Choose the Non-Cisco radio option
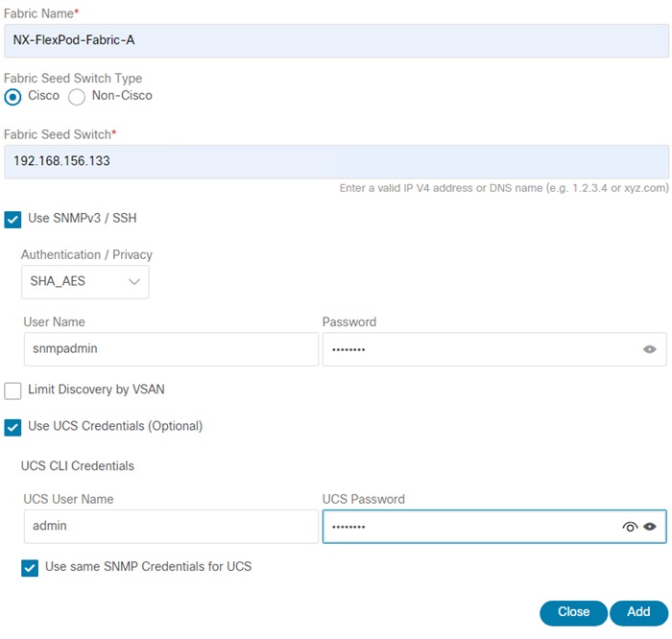672x639 pixels. (77, 96)
